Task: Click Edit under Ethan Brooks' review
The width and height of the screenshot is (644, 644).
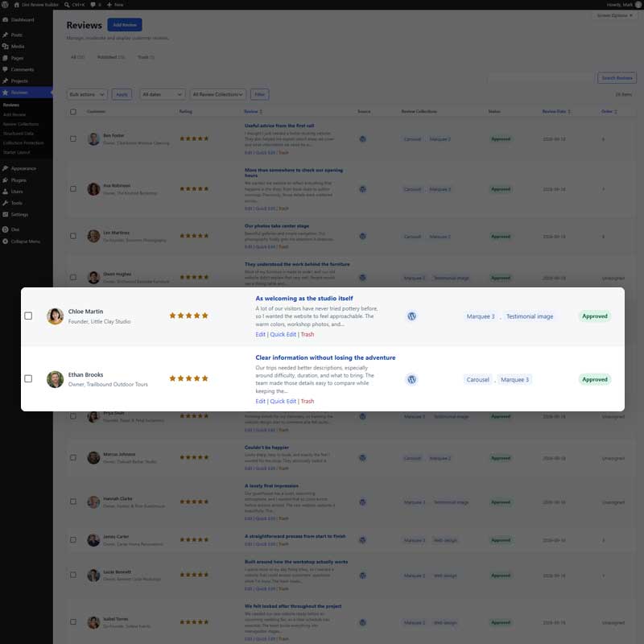Action: pyautogui.click(x=260, y=401)
